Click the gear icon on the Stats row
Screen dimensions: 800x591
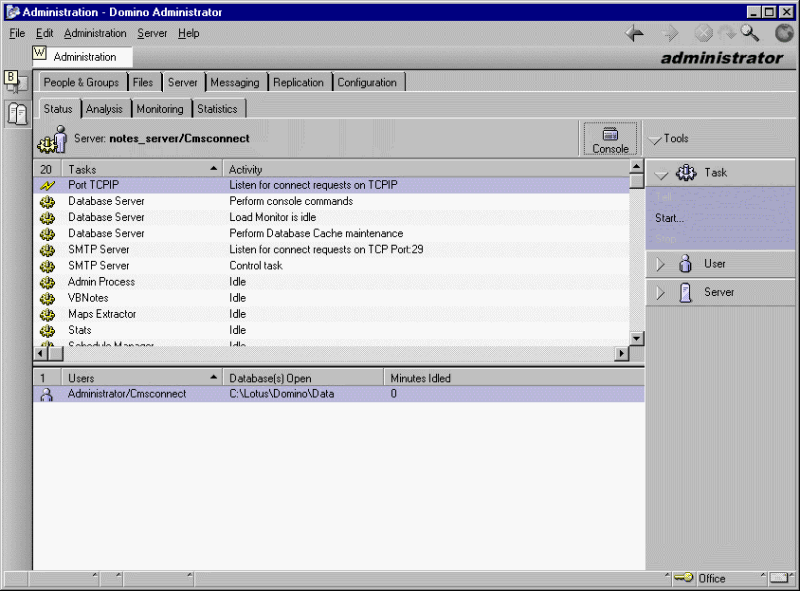coord(47,331)
